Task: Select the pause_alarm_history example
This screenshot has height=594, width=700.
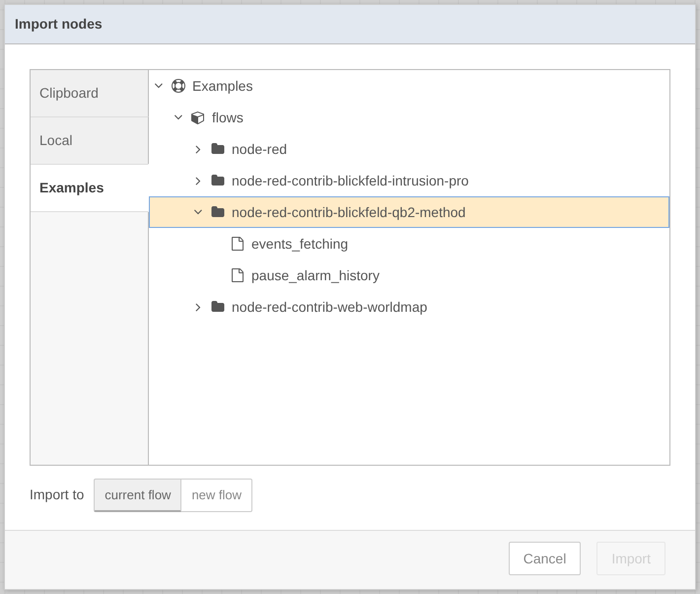Action: (x=315, y=275)
